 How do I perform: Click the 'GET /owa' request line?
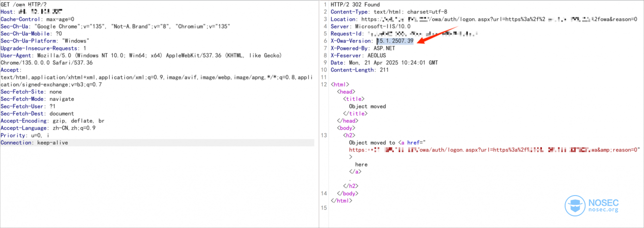(23, 4)
